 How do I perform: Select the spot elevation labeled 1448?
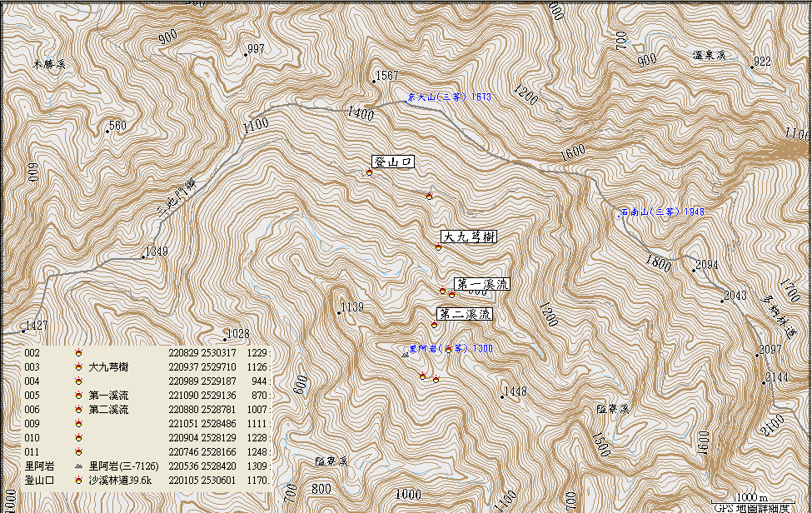tap(514, 392)
